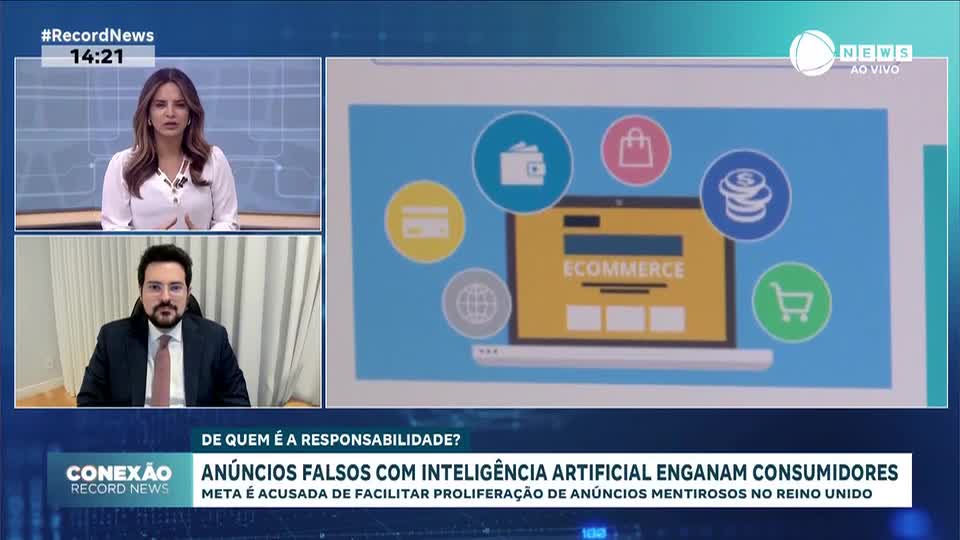Click the coin stack dollar icon
This screenshot has width=960, height=540.
point(746,195)
